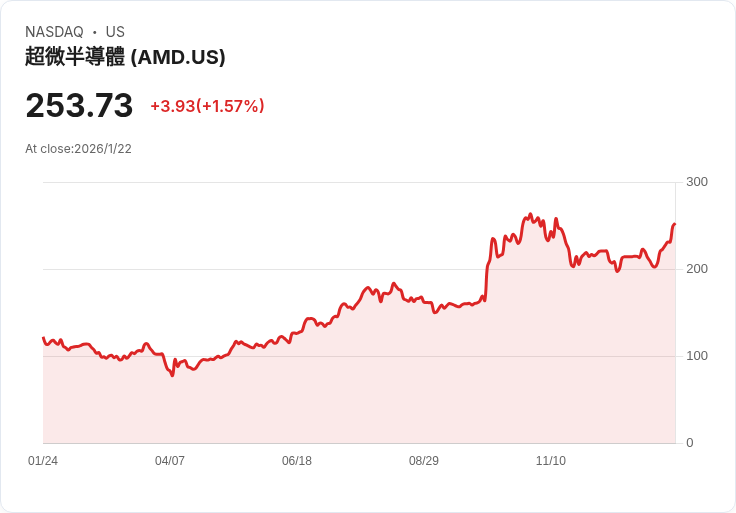The width and height of the screenshot is (736, 513).
Task: Click the 200 y-axis label
Action: pyautogui.click(x=697, y=269)
